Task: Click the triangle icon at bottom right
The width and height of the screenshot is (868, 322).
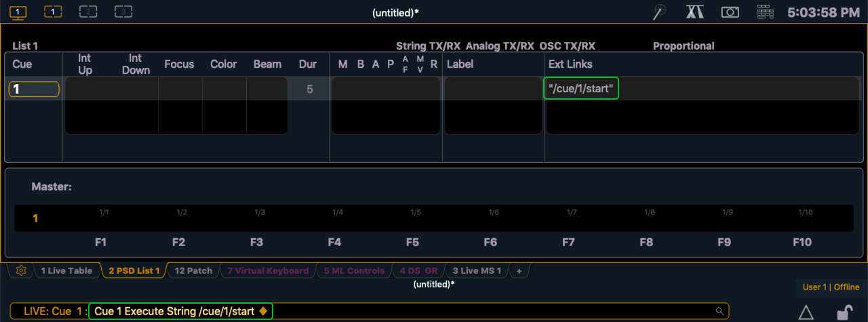Action: pyautogui.click(x=806, y=312)
